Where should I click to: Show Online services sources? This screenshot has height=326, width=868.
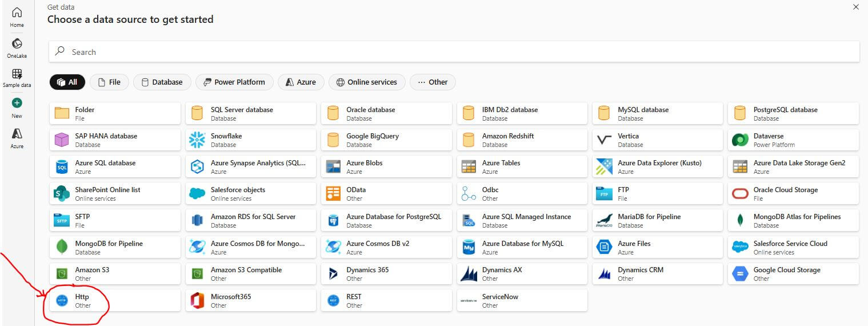coord(367,82)
